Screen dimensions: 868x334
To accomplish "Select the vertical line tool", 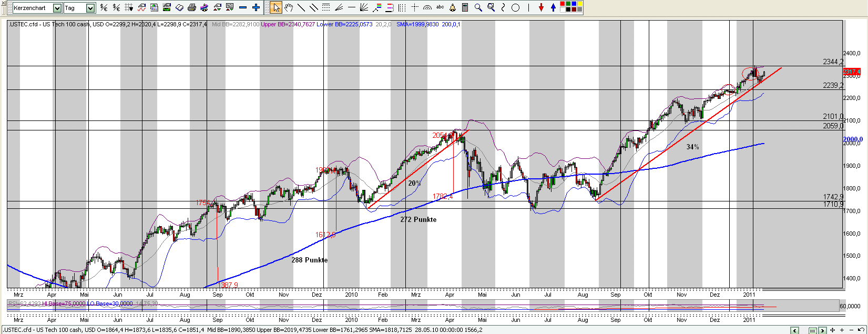I will pyautogui.click(x=528, y=7).
